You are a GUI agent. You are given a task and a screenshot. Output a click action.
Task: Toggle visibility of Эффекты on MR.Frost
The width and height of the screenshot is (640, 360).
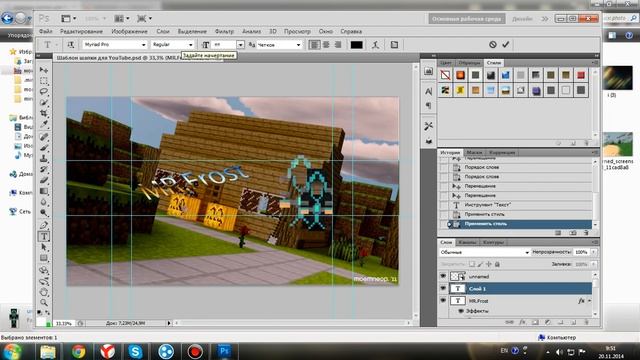tap(461, 311)
